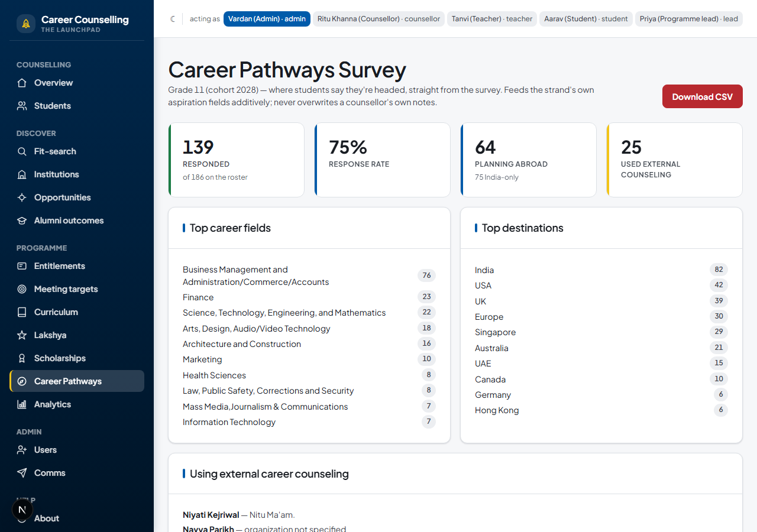Viewport: 757px width, 532px height.
Task: Click Singapore destination row
Action: point(601,332)
